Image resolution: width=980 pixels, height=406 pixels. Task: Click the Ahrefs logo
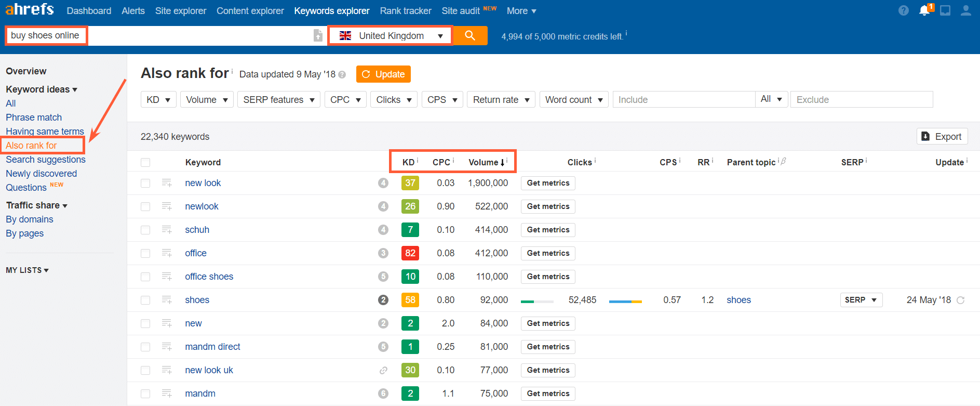[x=30, y=9]
